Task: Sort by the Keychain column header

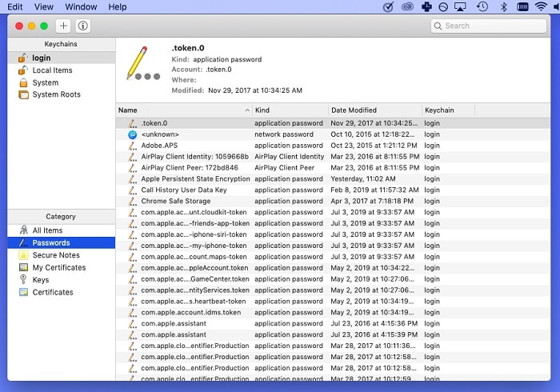Action: point(449,110)
